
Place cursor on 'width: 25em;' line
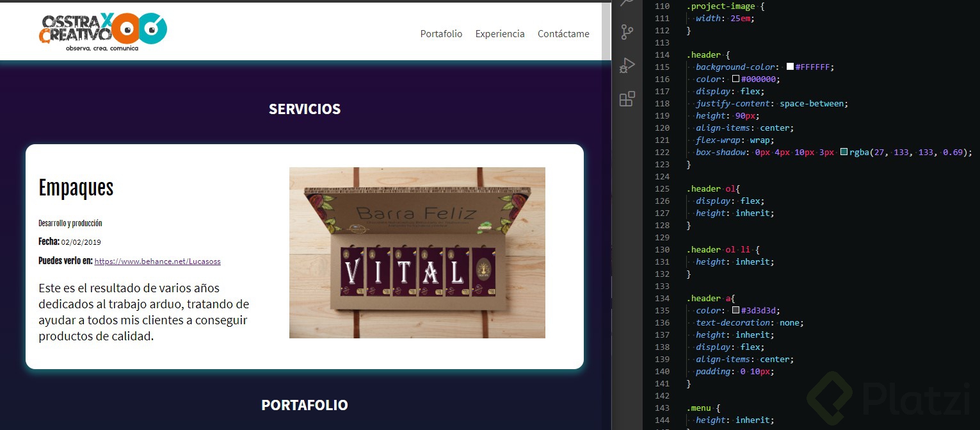coord(725,19)
